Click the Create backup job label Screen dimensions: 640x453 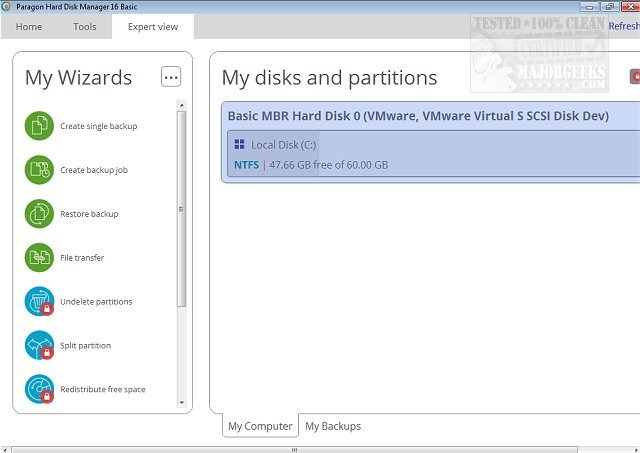pyautogui.click(x=94, y=170)
